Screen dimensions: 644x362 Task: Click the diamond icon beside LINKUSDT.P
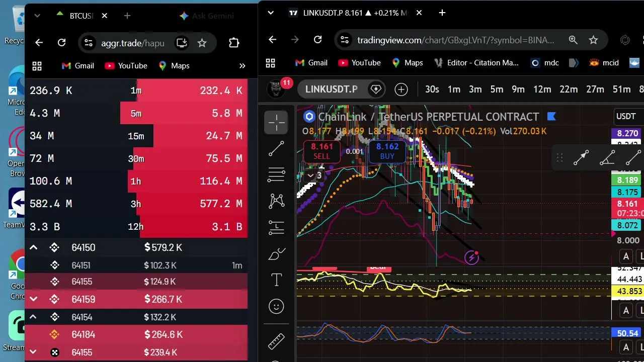(x=376, y=89)
